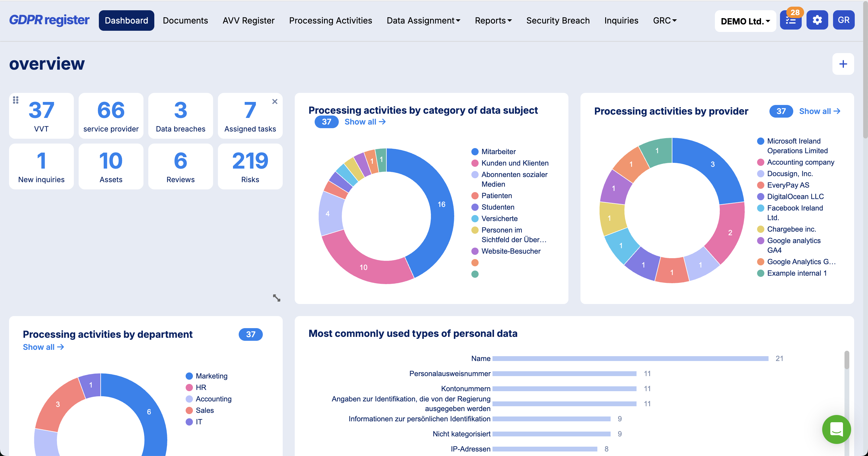Open the 66 service provider card
Viewport: 868px width, 456px height.
[111, 116]
